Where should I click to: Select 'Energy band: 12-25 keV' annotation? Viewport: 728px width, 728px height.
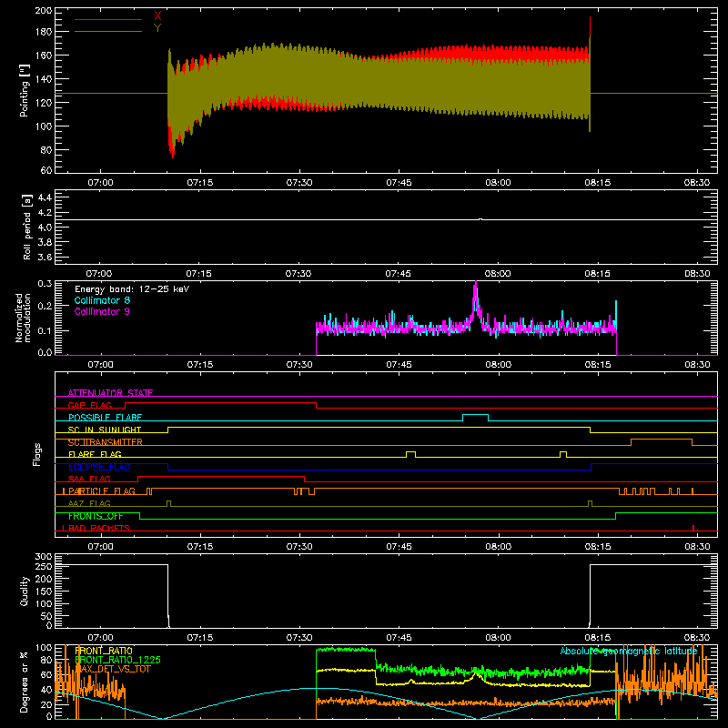[x=132, y=289]
